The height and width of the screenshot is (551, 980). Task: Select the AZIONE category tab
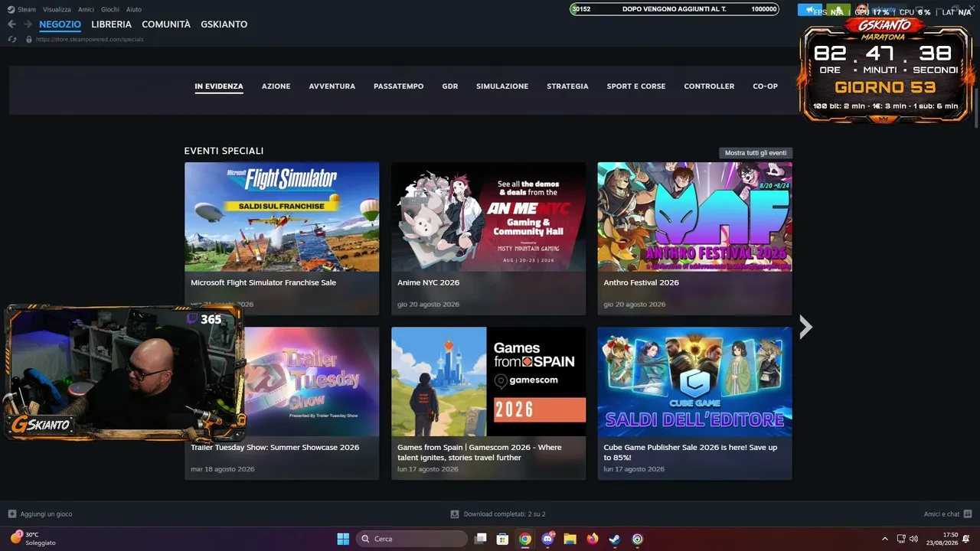(x=276, y=86)
